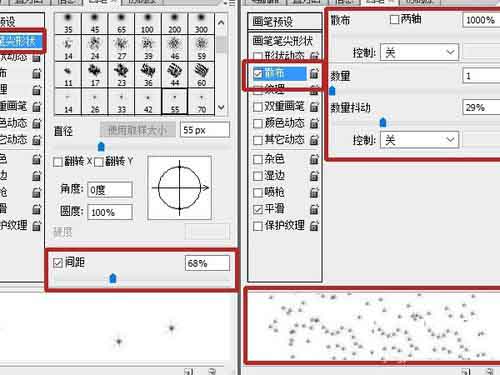Click brush list scrollbar down arrow
Screen dimensions: 500x375
click(x=221, y=107)
